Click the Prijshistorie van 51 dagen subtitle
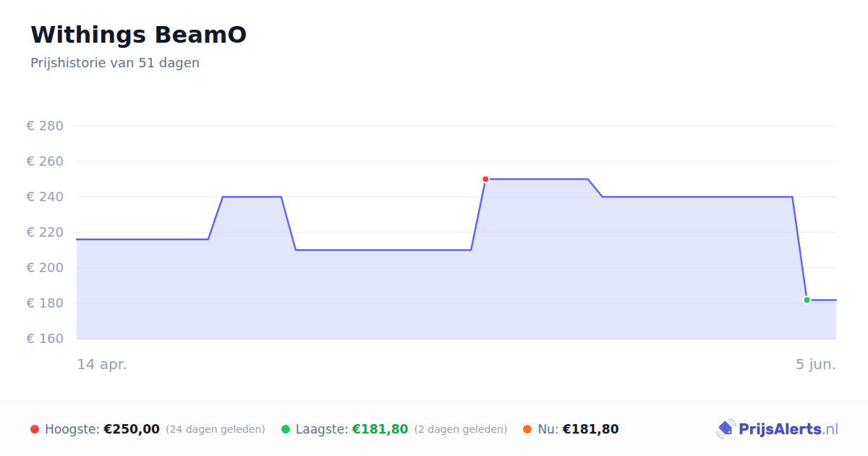This screenshot has width=868, height=456. (115, 63)
